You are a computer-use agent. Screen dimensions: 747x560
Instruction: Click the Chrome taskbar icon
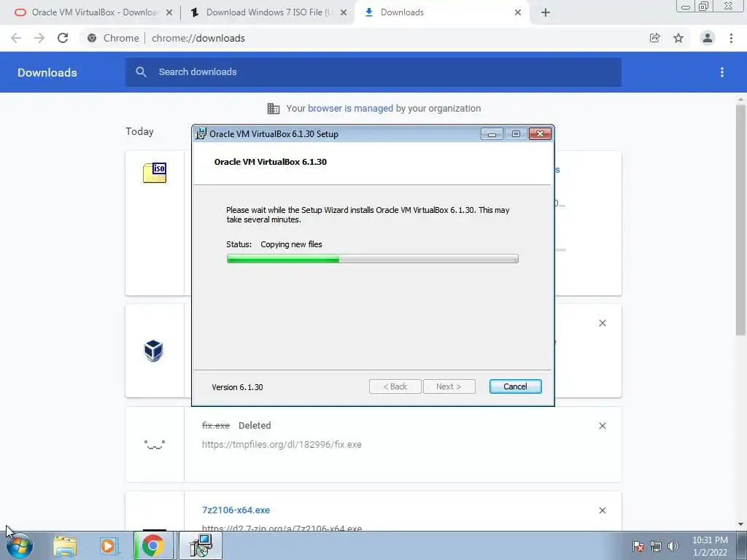(x=152, y=545)
